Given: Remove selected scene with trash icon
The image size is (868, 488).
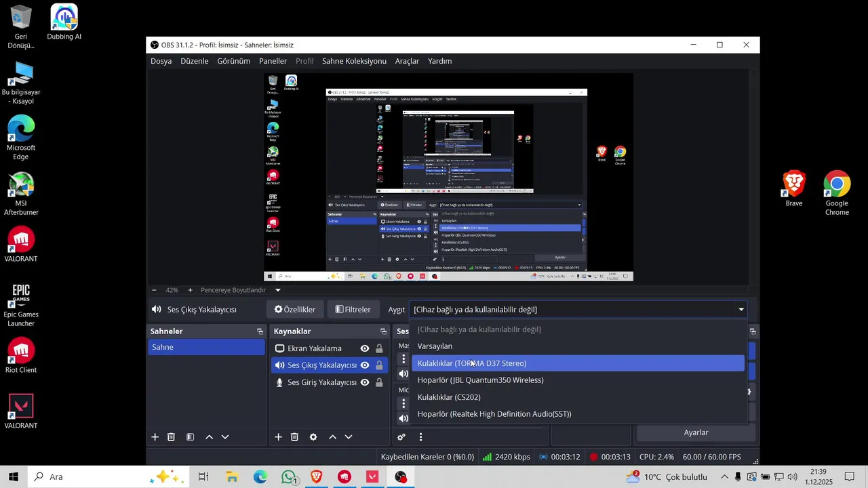Looking at the screenshot, I should click(171, 437).
